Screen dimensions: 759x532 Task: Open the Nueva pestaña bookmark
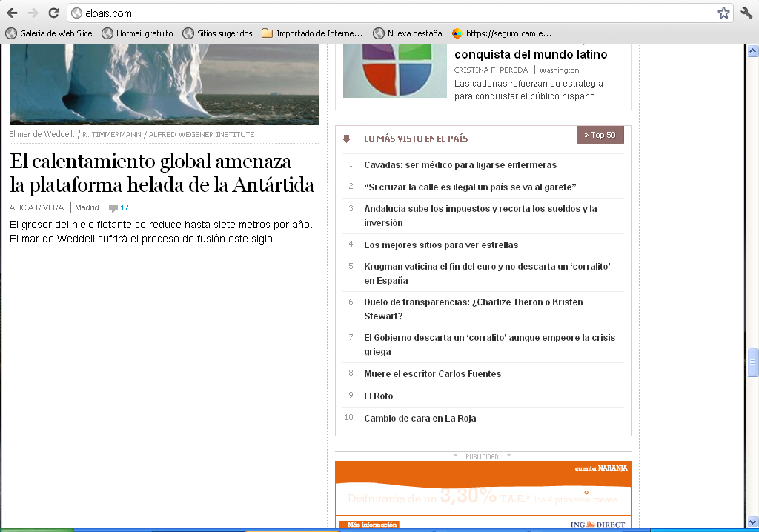(408, 33)
